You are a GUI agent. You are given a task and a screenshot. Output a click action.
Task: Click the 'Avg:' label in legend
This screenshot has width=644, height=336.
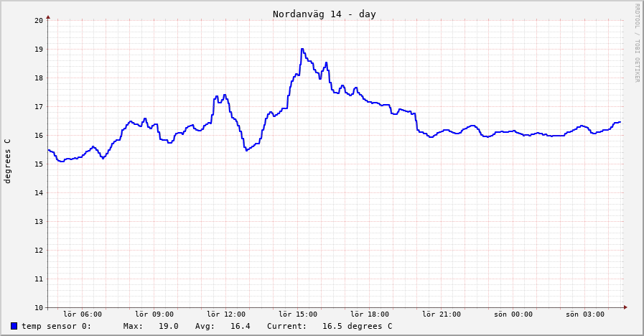tap(205, 326)
